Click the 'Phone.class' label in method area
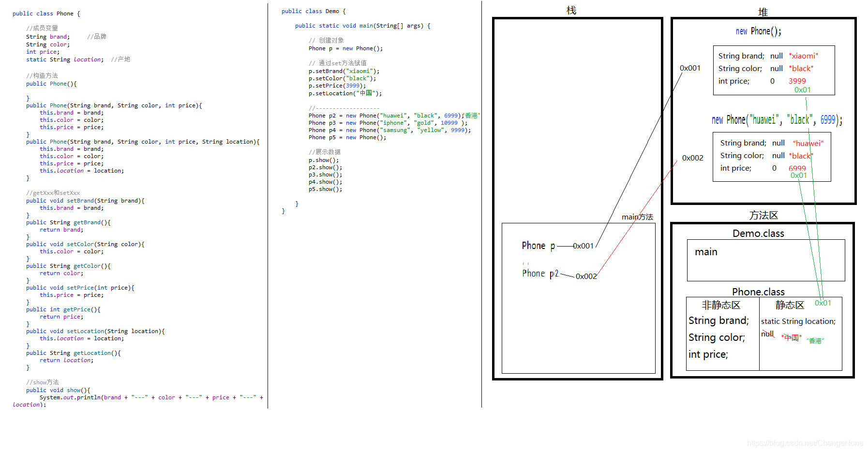Image resolution: width=868 pixels, height=452 pixels. (x=758, y=292)
